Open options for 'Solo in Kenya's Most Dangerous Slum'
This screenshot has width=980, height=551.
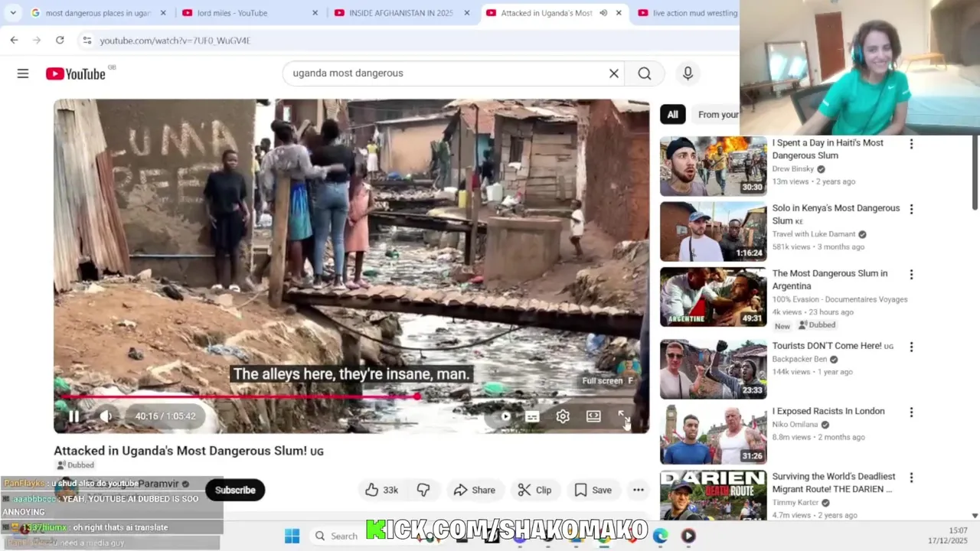coord(911,209)
